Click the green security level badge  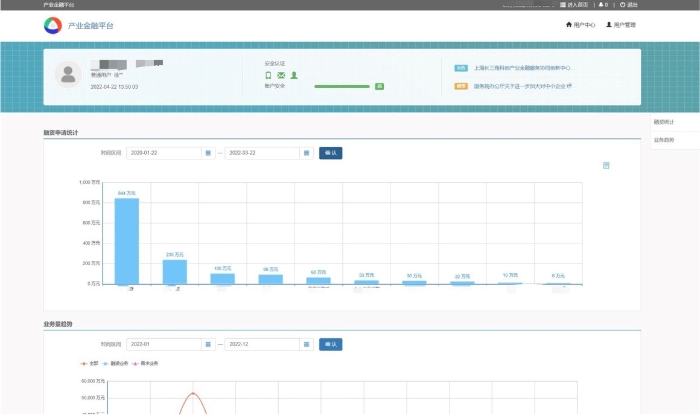click(379, 87)
